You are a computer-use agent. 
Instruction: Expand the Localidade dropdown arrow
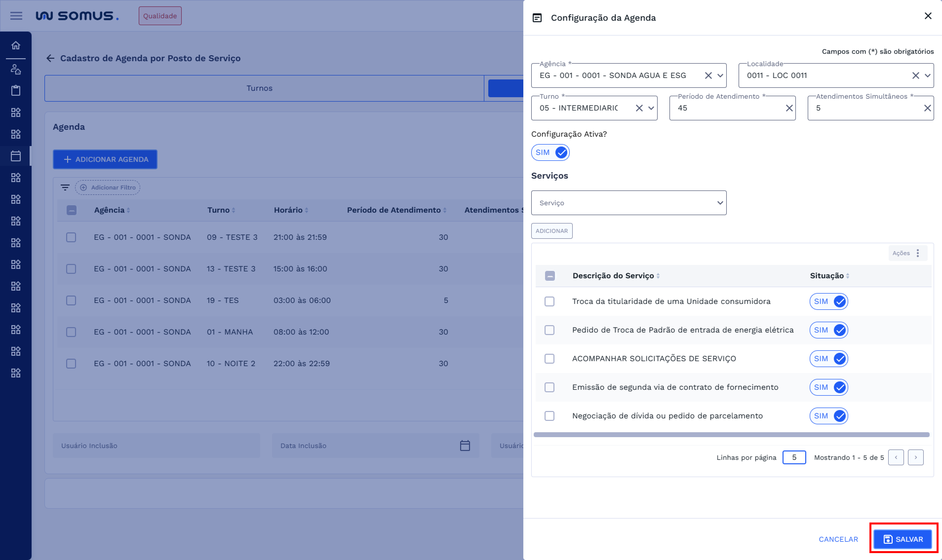(927, 75)
